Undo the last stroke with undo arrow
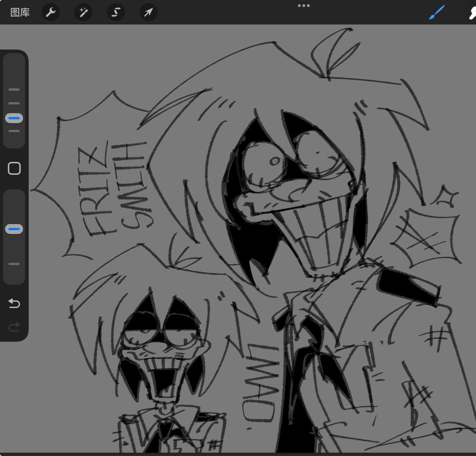476x456 pixels. point(14,304)
